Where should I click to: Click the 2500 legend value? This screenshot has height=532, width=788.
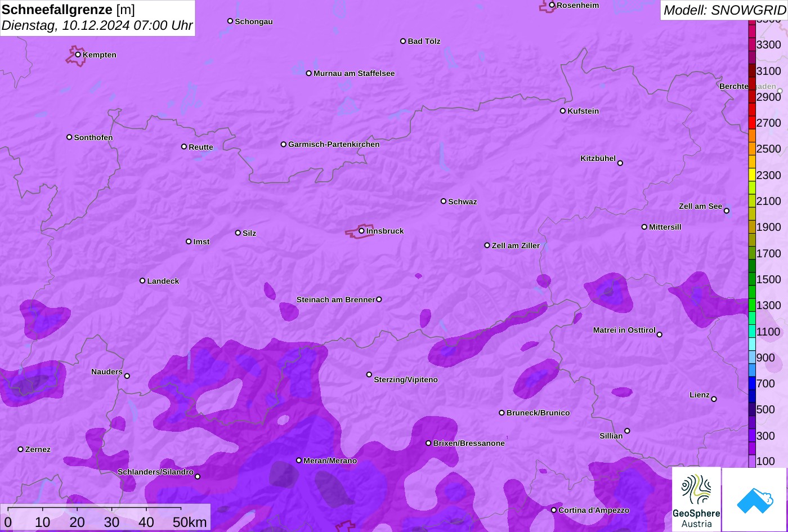click(x=769, y=149)
